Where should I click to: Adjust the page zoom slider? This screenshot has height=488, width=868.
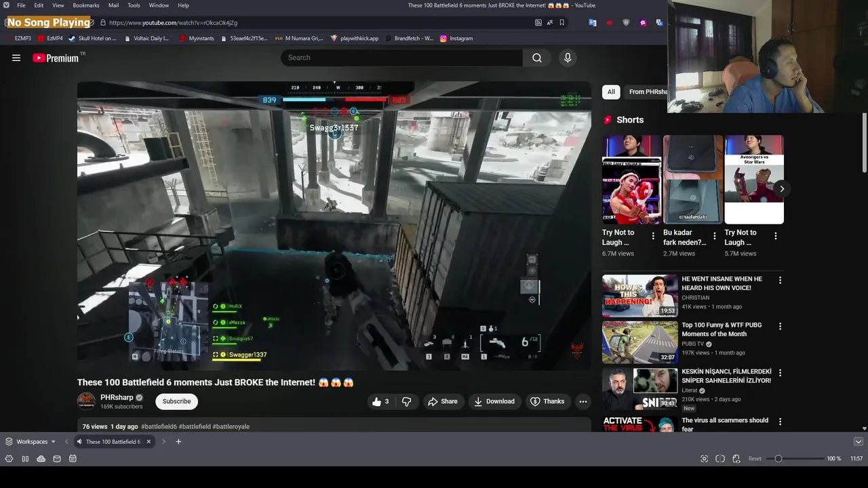coord(795,459)
